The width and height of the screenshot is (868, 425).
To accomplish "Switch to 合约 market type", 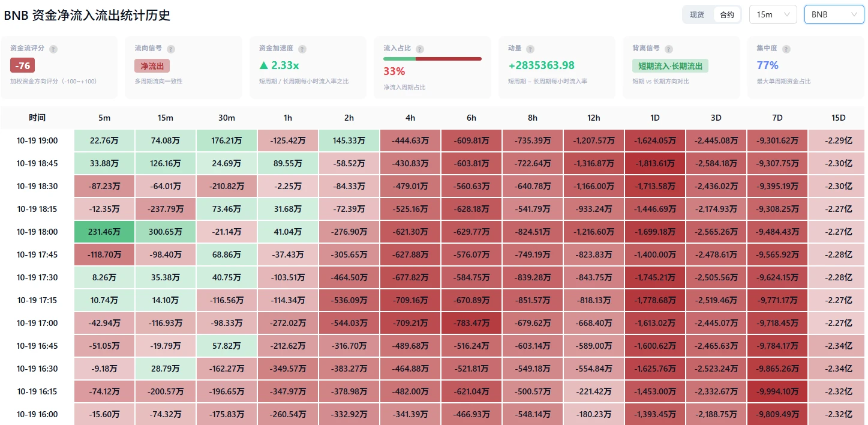I will (726, 14).
